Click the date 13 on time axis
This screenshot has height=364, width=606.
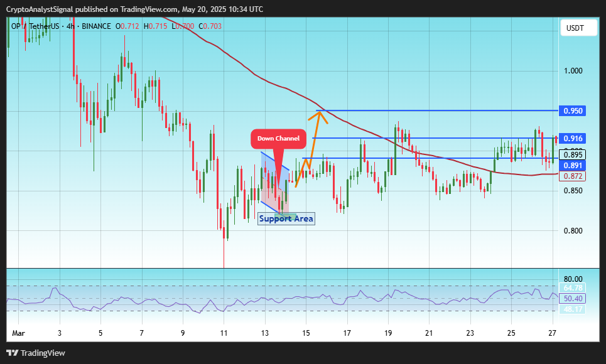[x=265, y=333]
